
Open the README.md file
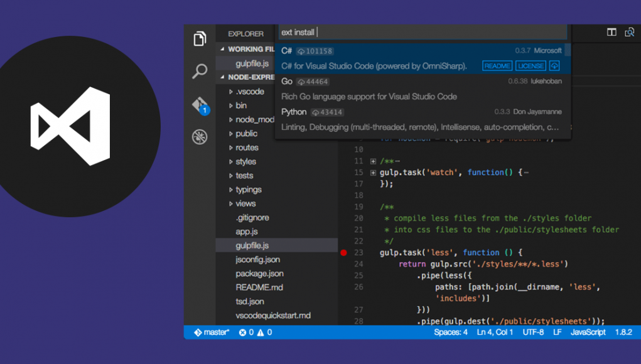pos(259,287)
